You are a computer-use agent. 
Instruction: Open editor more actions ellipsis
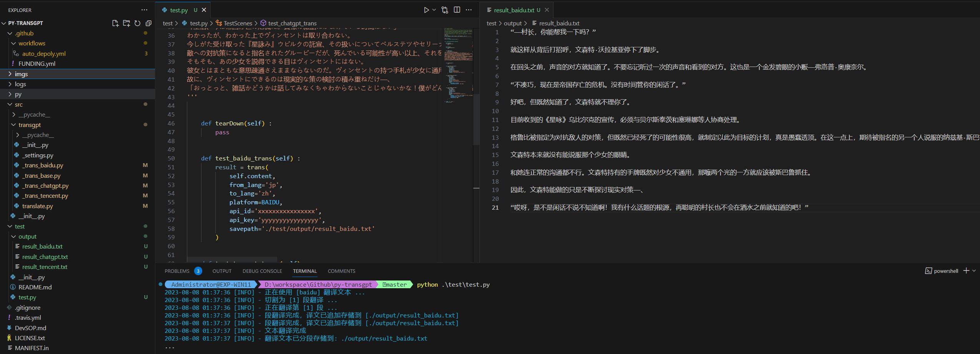pos(469,10)
